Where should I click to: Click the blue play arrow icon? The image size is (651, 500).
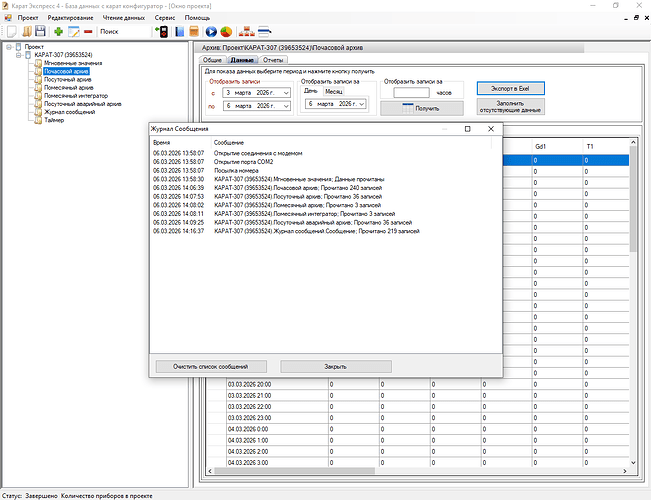[211, 32]
